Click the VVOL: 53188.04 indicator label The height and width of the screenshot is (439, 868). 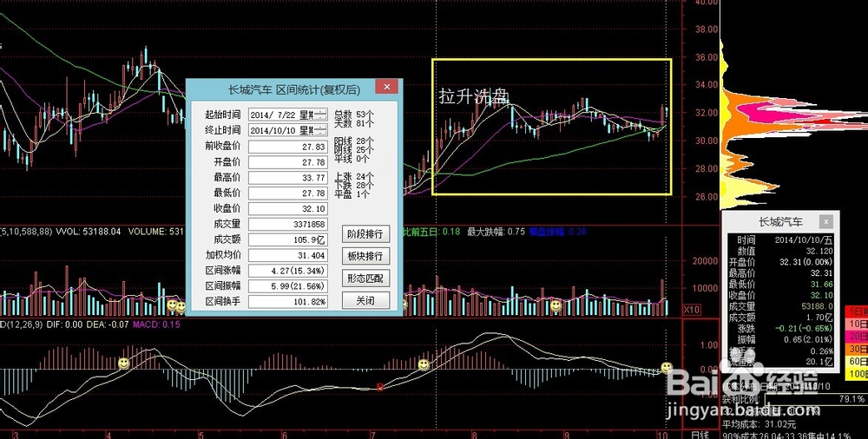pos(90,231)
